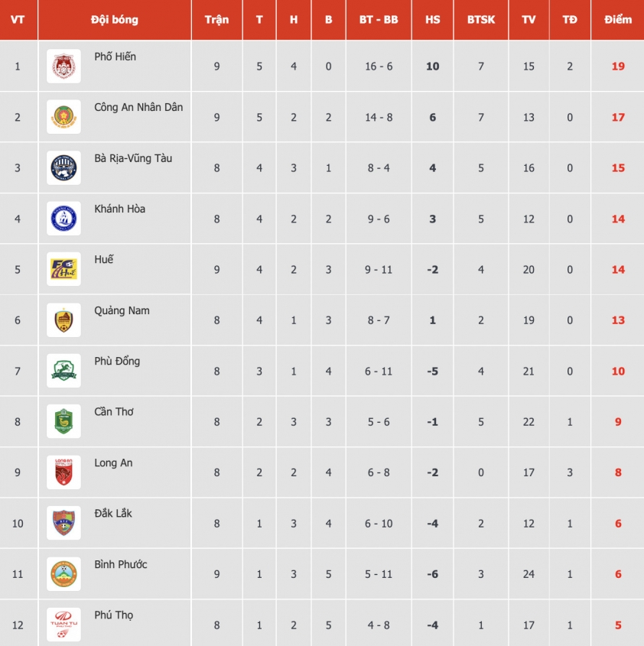
Task: Select the Bình Phước club logo
Action: coord(63,574)
